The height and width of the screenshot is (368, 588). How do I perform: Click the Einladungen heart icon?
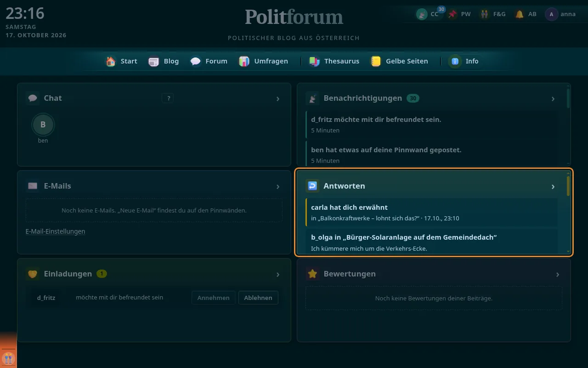33,274
